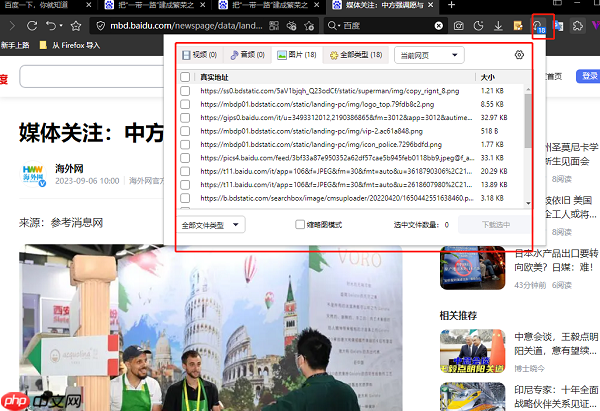Viewport: 600px width, 411px height.
Task: Switch to the 百度一下 tab
Action: point(36,5)
